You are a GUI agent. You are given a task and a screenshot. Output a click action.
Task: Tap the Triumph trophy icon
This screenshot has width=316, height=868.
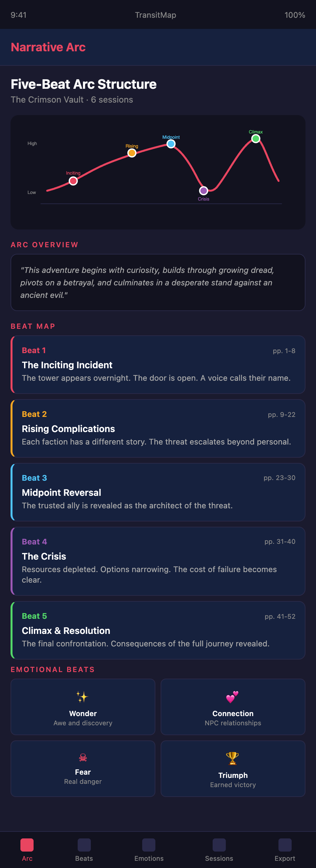[232, 758]
